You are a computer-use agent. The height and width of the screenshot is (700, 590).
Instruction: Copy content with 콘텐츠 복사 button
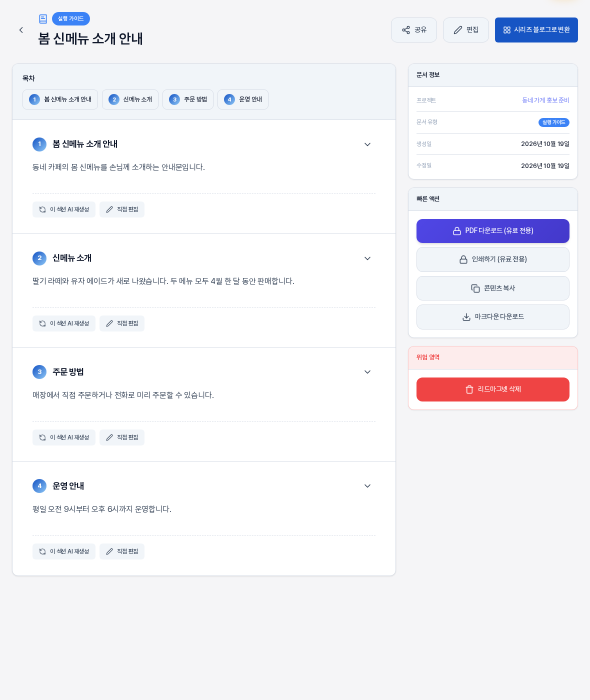pyautogui.click(x=493, y=288)
